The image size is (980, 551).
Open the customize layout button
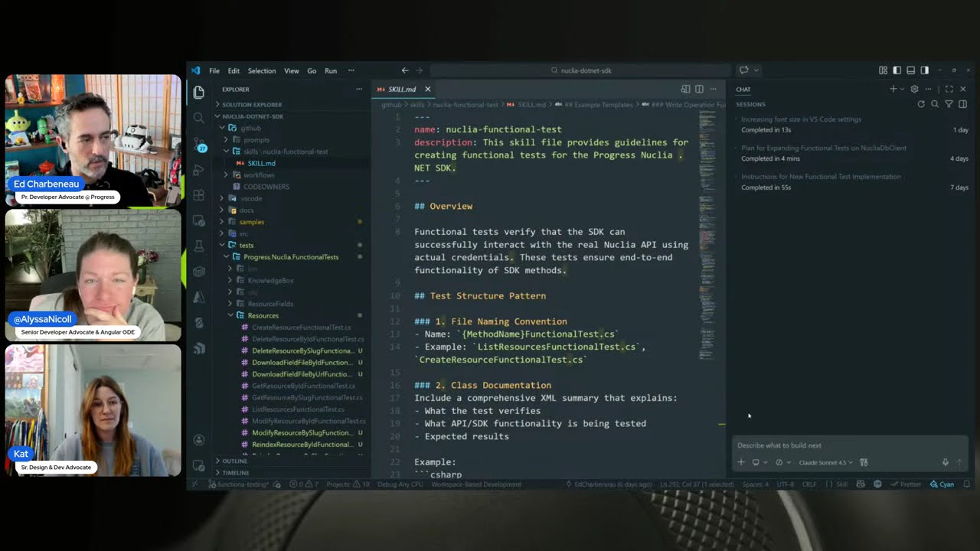coord(883,70)
